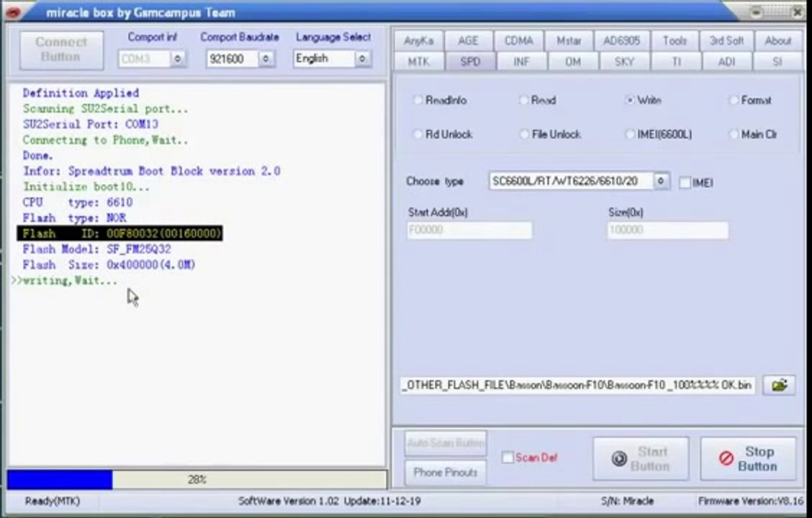Click the 'Flash type: NOR' log line
This screenshot has height=518, width=812.
click(75, 218)
